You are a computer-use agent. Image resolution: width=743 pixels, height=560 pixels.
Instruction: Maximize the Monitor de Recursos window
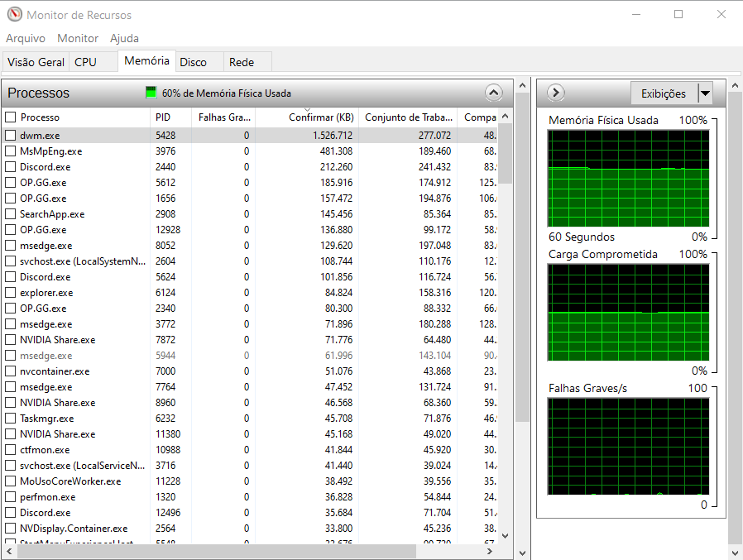(x=678, y=14)
